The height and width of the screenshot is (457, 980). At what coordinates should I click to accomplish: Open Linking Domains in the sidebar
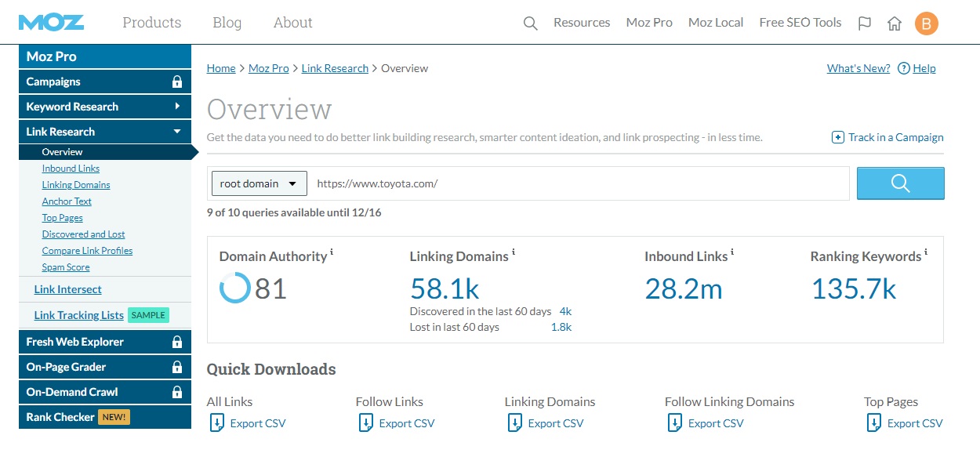click(76, 185)
